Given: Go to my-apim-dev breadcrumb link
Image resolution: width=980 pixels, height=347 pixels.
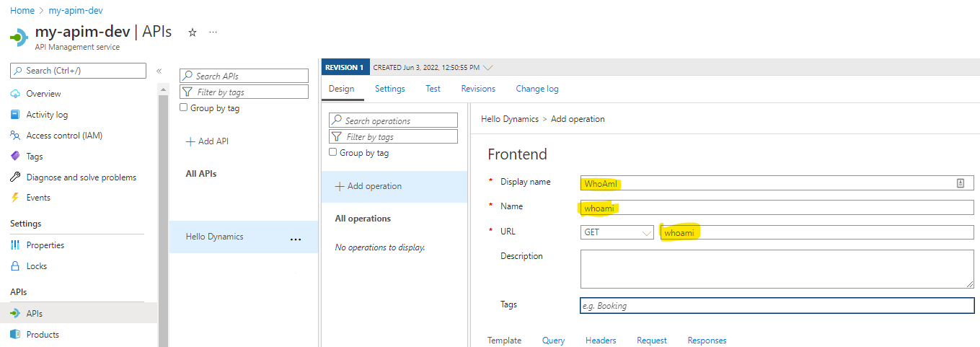Looking at the screenshot, I should coord(75,11).
